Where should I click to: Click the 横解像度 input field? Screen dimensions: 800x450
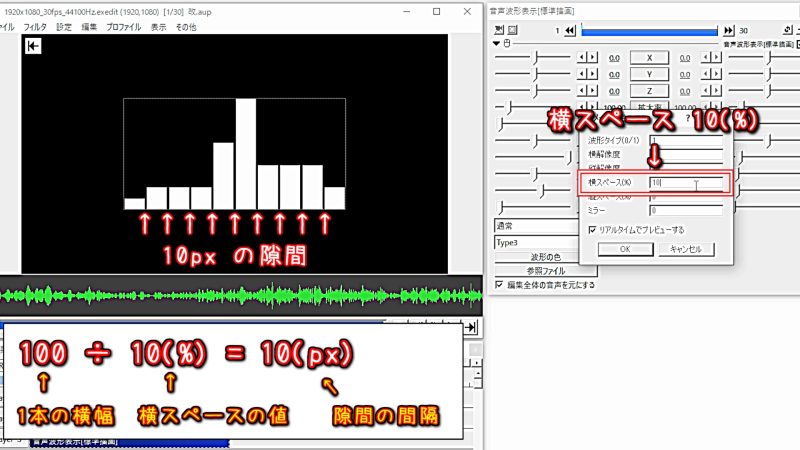click(x=686, y=154)
